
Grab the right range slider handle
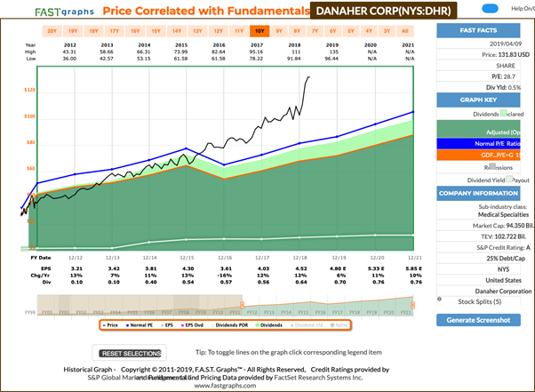point(412,305)
